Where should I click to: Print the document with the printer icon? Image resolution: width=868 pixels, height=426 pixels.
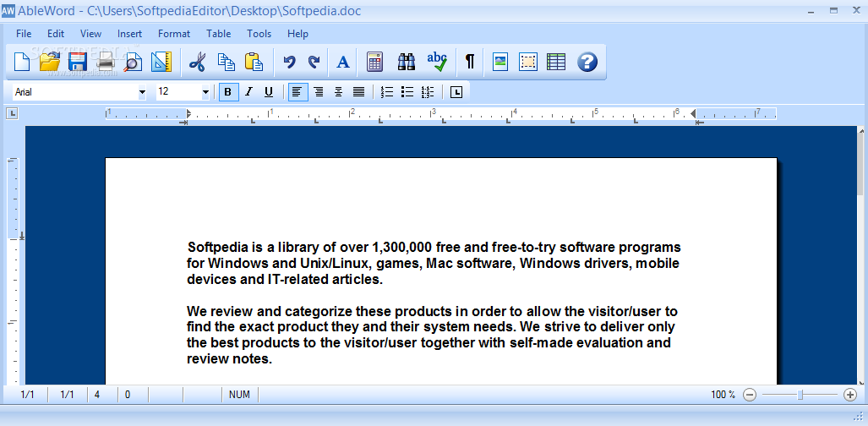(105, 62)
